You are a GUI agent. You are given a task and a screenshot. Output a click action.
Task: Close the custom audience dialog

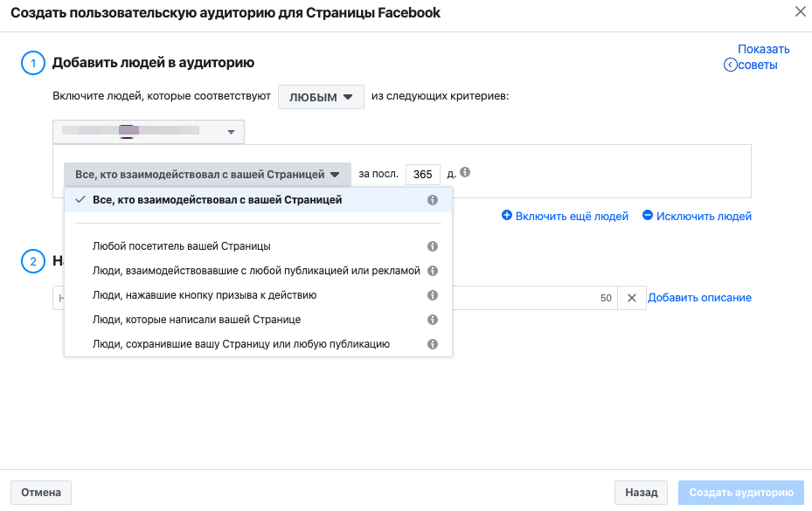point(799,12)
